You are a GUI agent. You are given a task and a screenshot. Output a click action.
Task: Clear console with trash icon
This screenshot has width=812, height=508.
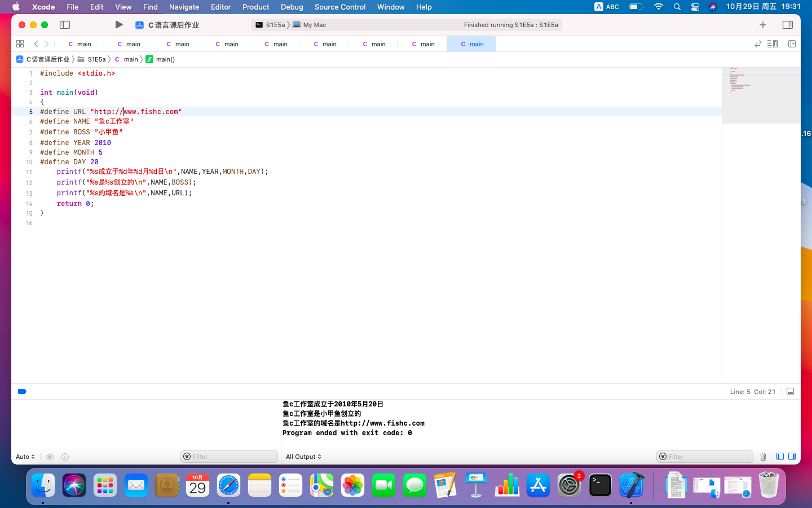(763, 457)
